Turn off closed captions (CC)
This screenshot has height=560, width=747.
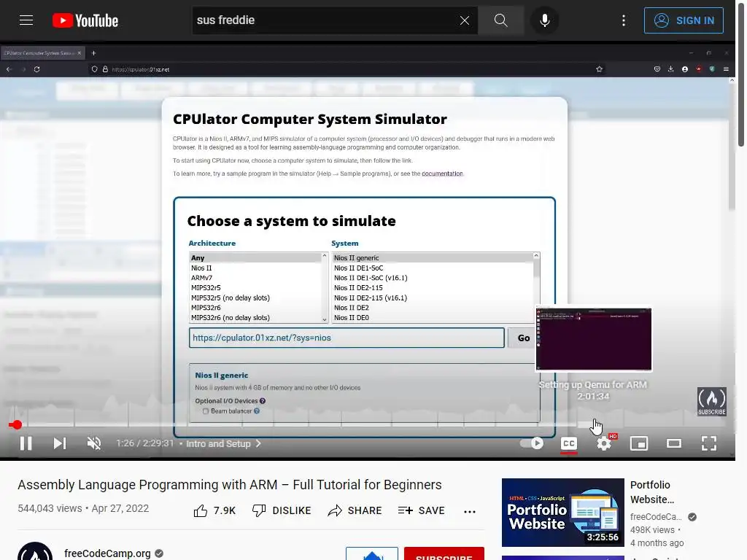pyautogui.click(x=568, y=443)
